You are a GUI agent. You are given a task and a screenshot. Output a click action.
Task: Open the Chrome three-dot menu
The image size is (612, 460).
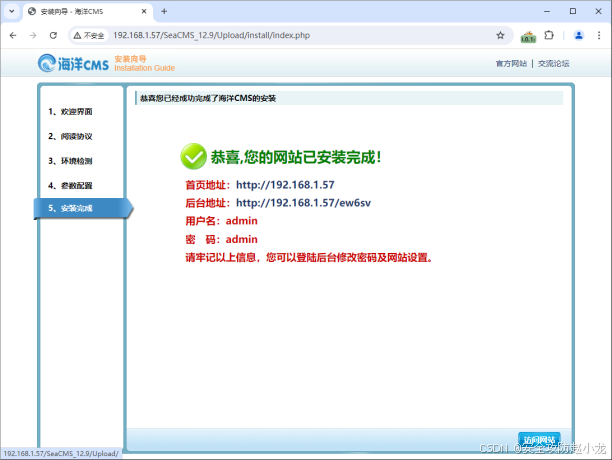[x=599, y=36]
